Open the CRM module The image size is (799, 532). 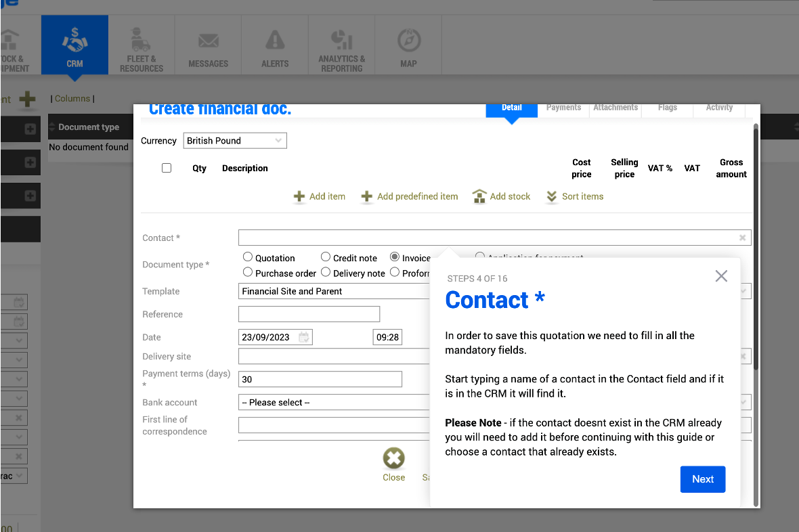coord(74,45)
